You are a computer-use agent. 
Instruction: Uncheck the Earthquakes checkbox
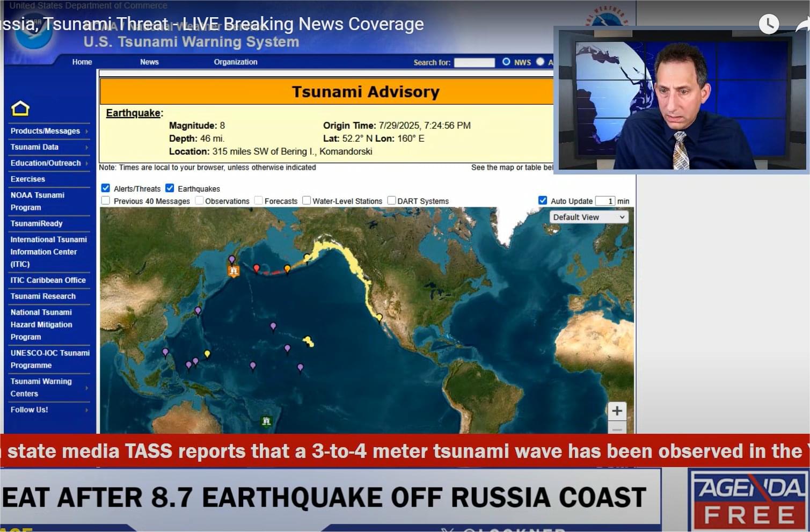[170, 188]
